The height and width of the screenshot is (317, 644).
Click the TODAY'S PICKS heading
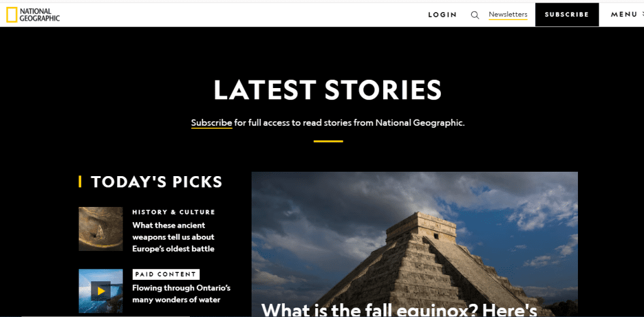157,182
